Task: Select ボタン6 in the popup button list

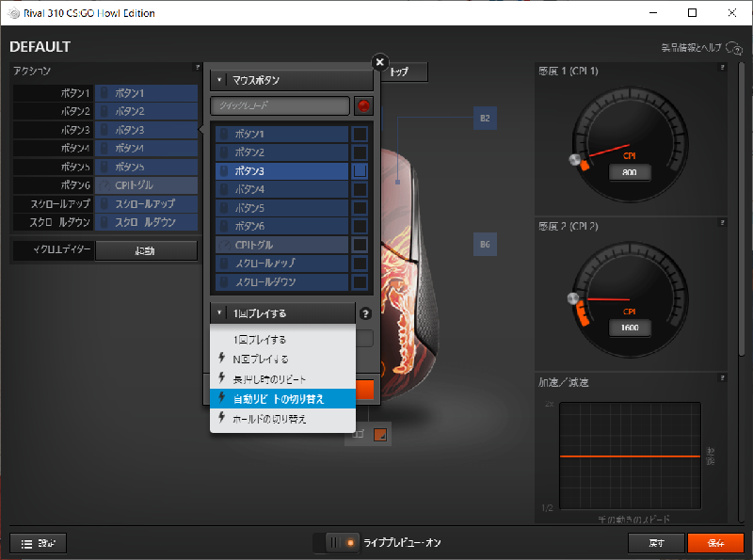Action: tap(281, 226)
